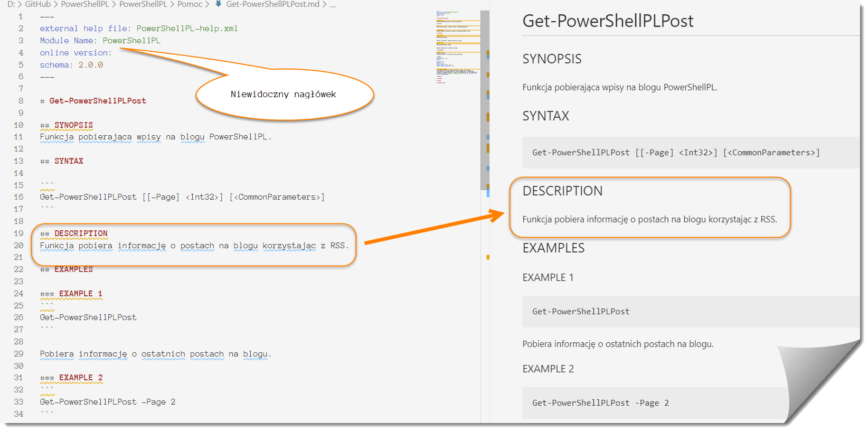This screenshot has height=431, width=868.
Task: Click the '## SYNOPSIS' heading in the editor
Action: (x=73, y=125)
